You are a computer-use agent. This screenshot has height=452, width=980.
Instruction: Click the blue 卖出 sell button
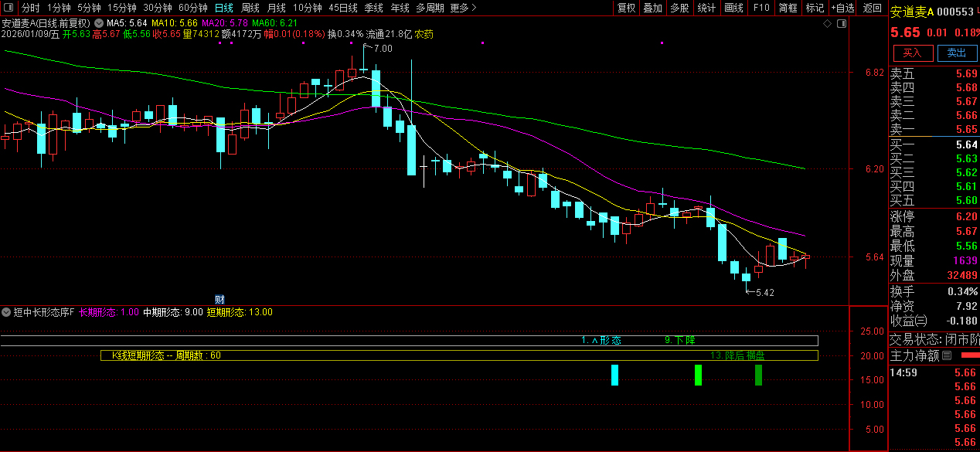pos(957,53)
